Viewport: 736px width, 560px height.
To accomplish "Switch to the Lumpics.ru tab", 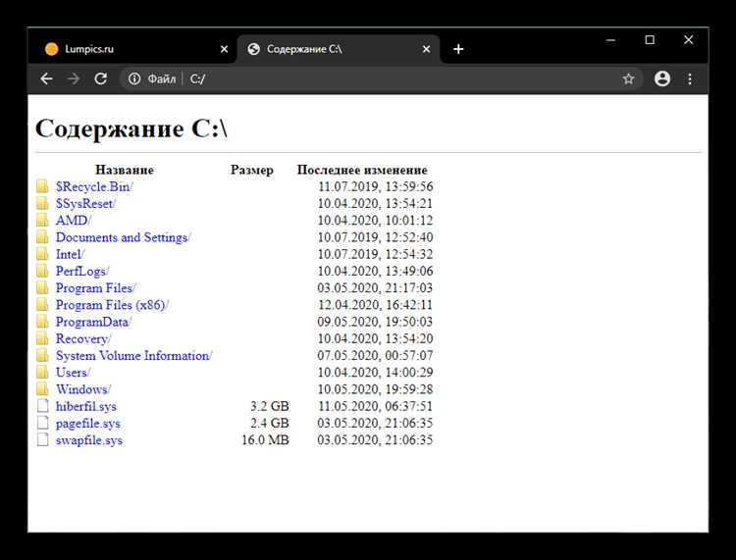I will [118, 49].
